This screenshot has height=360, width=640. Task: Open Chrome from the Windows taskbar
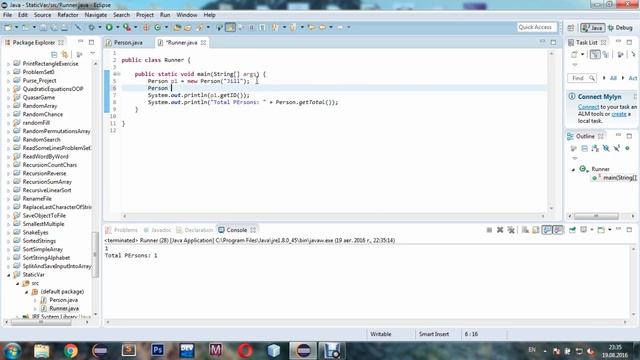coord(70,351)
